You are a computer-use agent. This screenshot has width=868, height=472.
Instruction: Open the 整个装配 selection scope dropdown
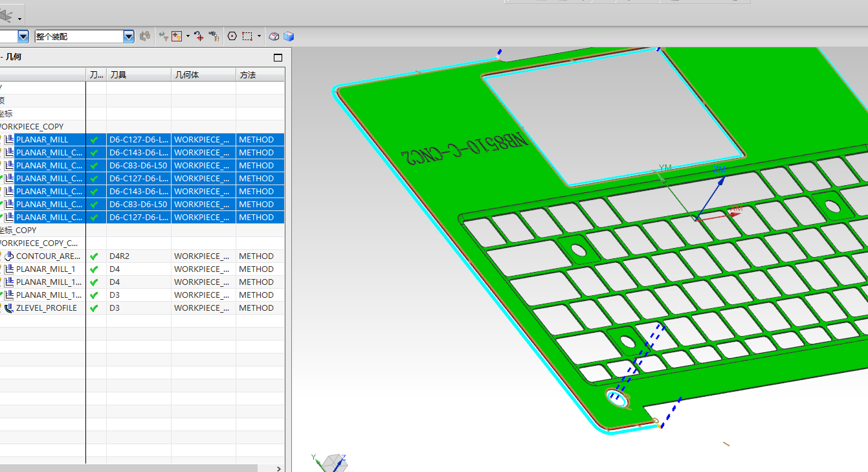pyautogui.click(x=84, y=37)
